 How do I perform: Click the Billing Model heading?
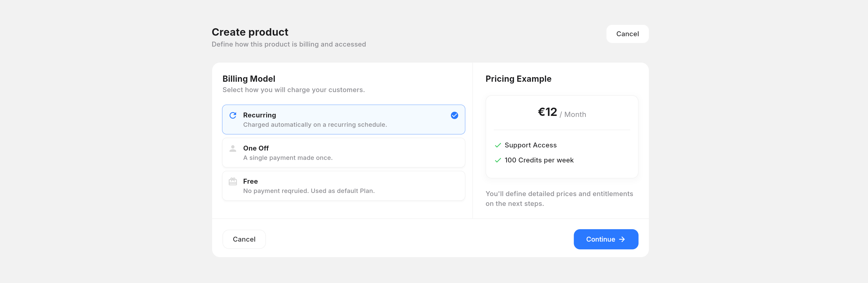(249, 79)
